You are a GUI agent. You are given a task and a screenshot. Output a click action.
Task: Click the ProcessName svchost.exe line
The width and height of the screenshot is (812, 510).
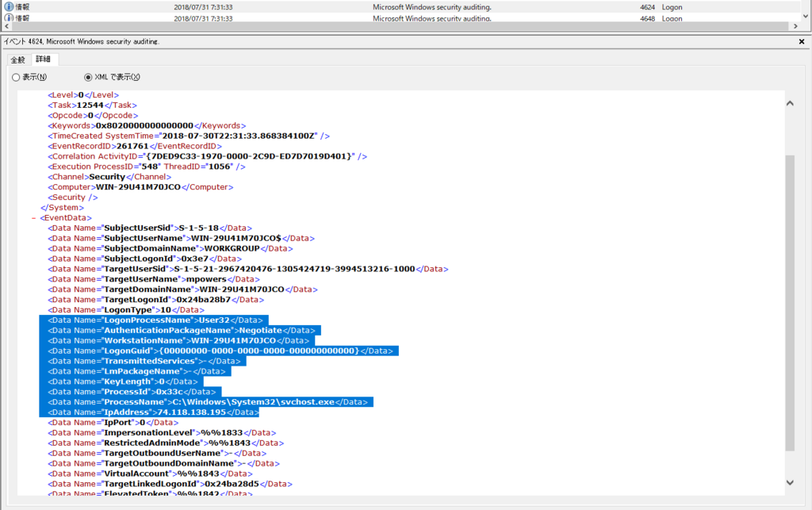pyautogui.click(x=208, y=402)
